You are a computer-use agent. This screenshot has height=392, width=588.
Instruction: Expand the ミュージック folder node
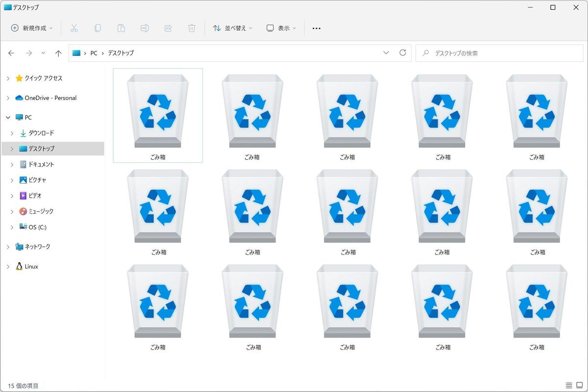[12, 212]
